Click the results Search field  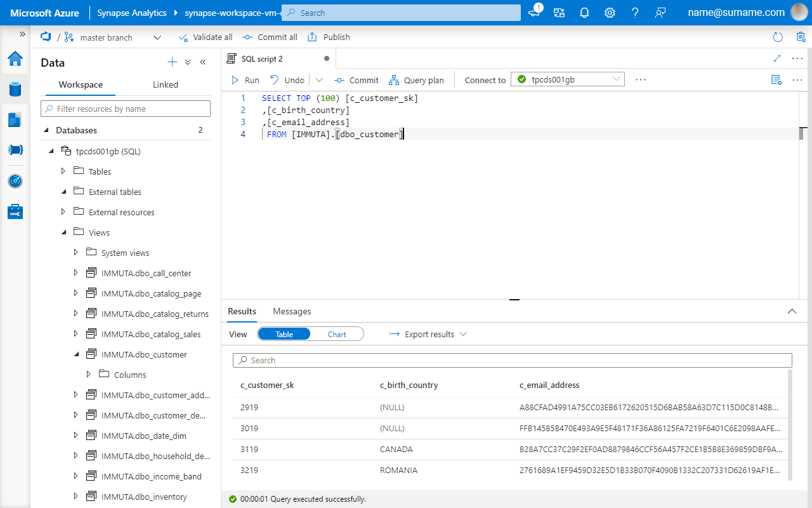(513, 360)
